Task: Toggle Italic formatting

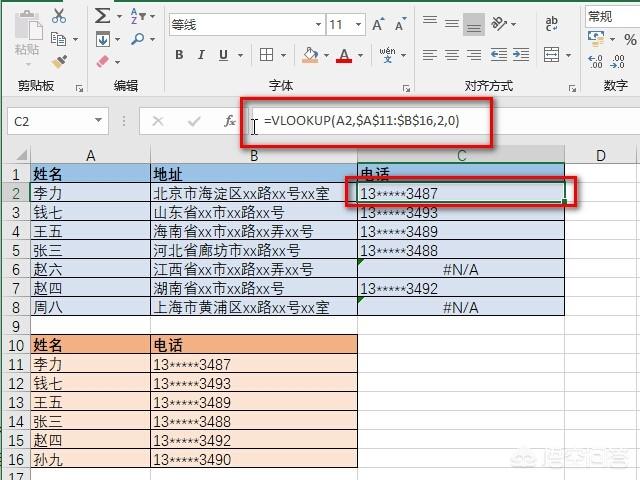Action: [201, 55]
